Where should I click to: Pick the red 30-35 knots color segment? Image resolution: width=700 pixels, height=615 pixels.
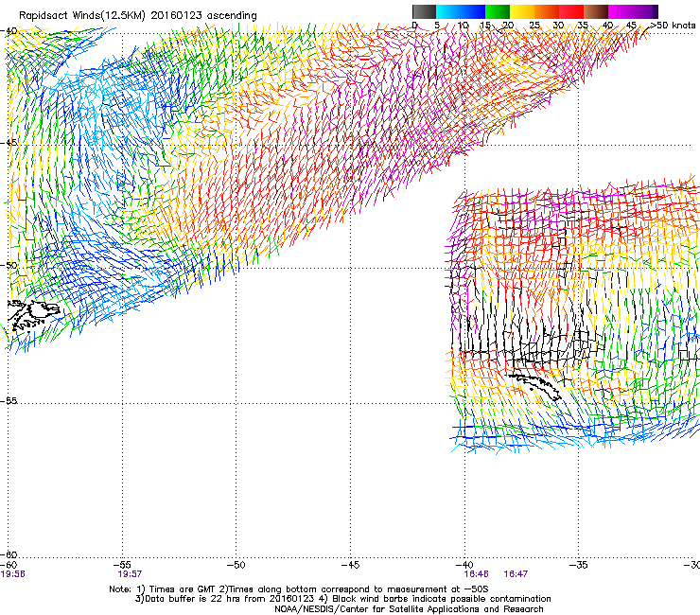571,11
